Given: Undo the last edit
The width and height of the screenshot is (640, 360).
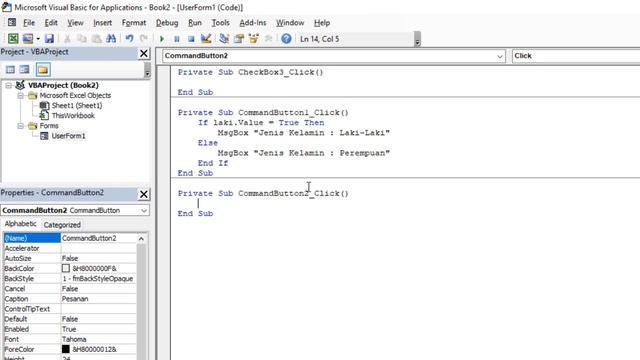Looking at the screenshot, I should tap(129, 39).
